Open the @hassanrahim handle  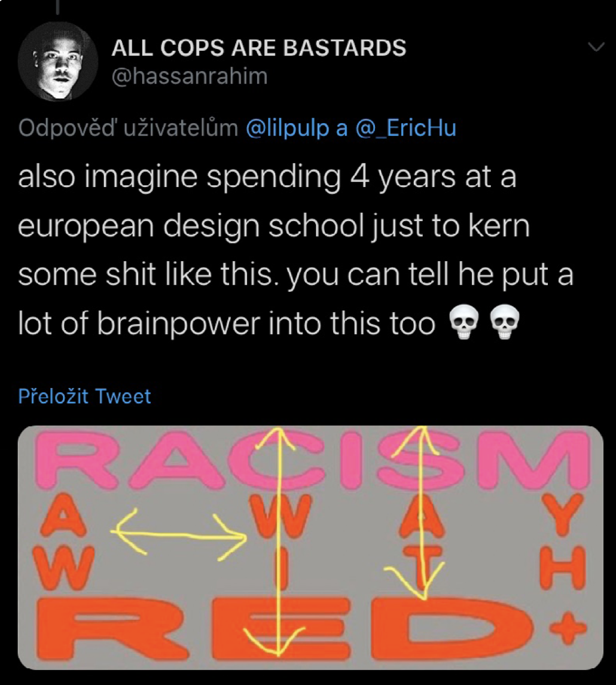click(190, 76)
